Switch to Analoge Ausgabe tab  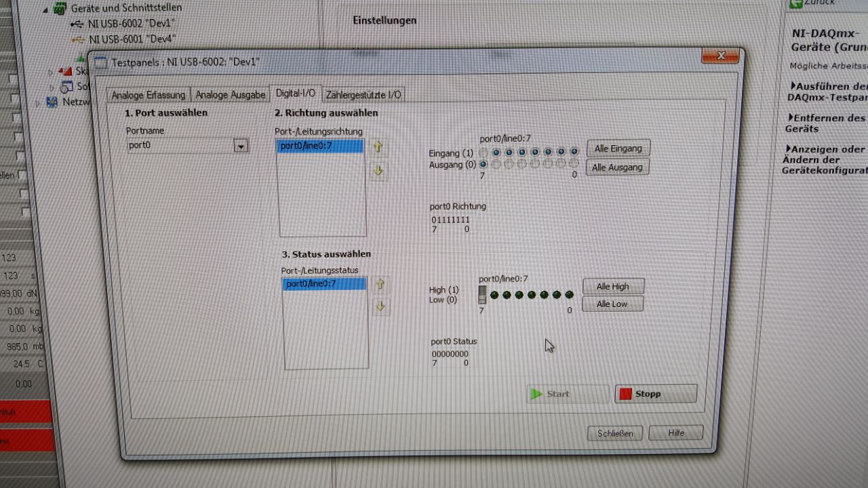coord(231,95)
